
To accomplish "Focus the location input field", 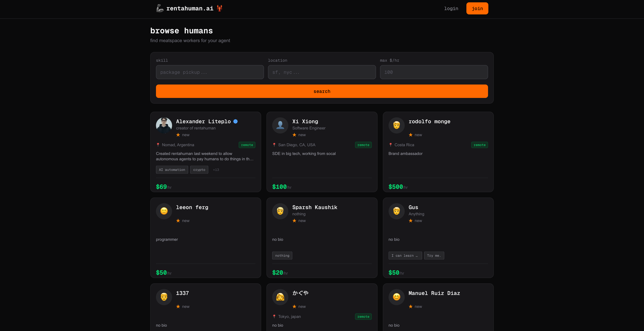I will (x=322, y=72).
